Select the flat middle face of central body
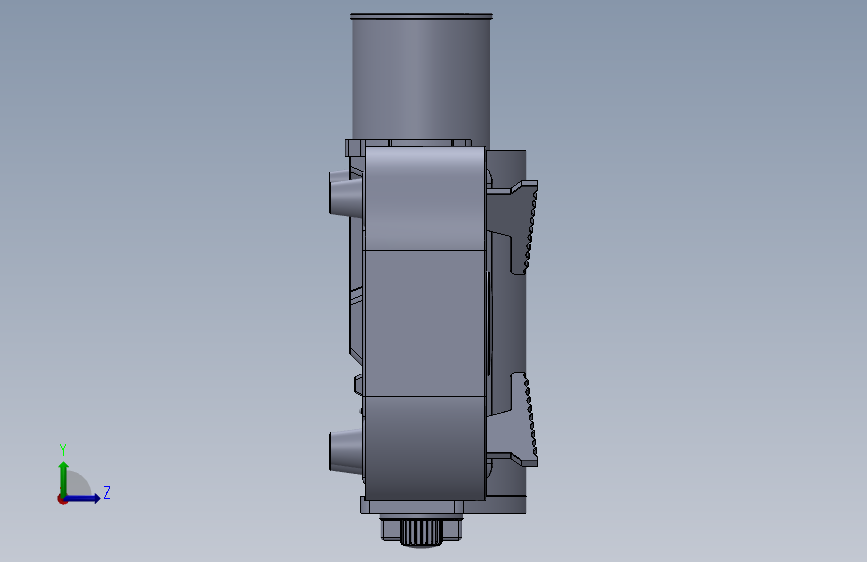The image size is (867, 562). (425, 323)
